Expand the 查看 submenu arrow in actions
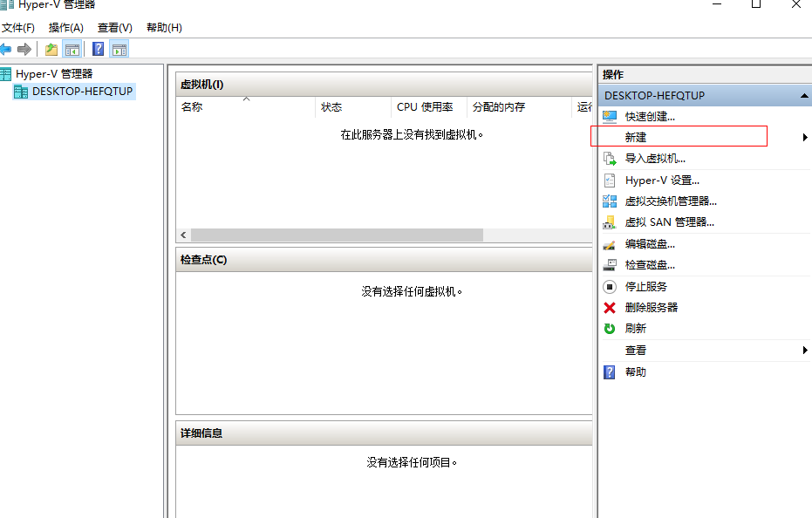 [x=805, y=351]
